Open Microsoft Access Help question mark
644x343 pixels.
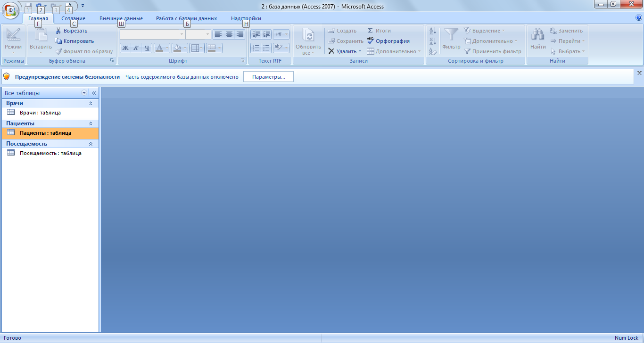pos(639,18)
